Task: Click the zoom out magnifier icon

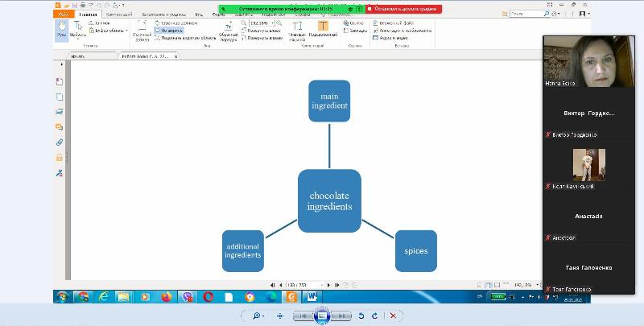Action: (244, 23)
